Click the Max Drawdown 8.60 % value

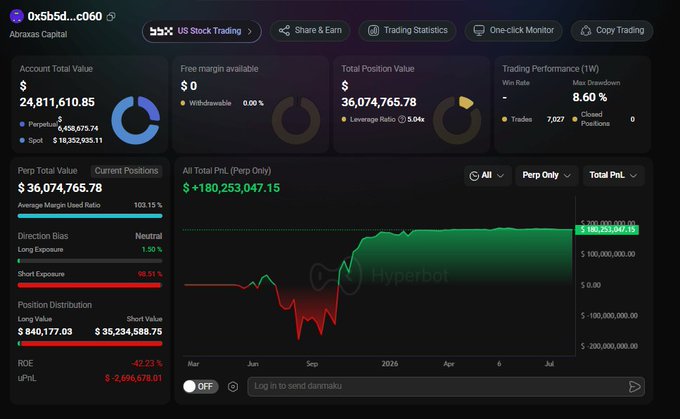(590, 97)
